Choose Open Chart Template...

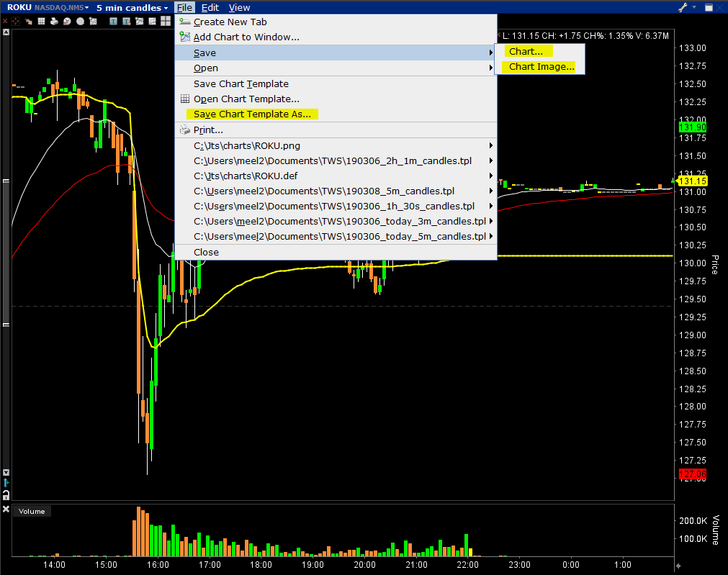(336, 99)
